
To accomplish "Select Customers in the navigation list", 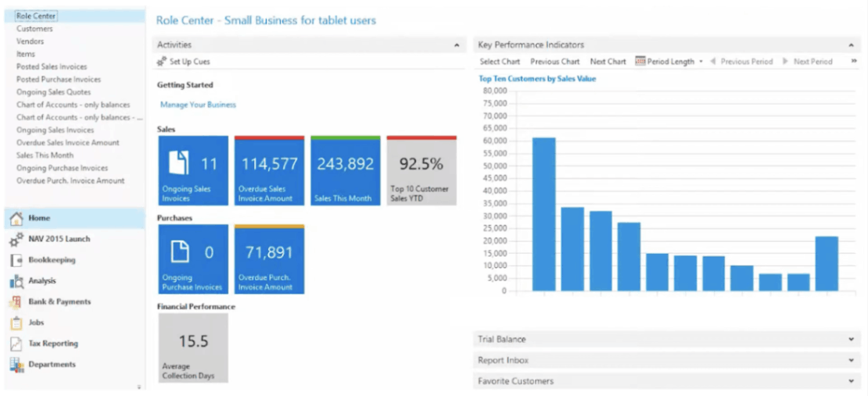I will [x=35, y=29].
